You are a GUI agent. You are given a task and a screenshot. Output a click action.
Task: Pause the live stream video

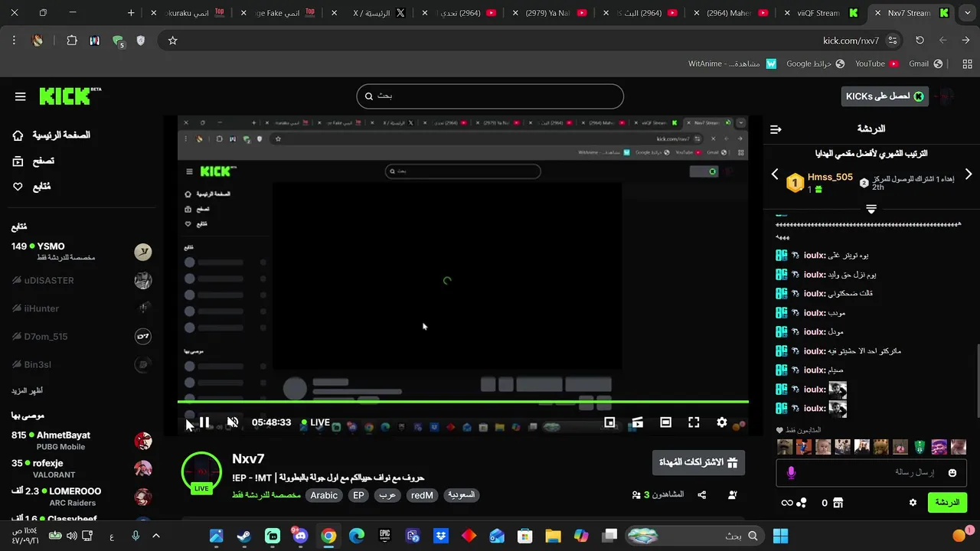point(204,422)
